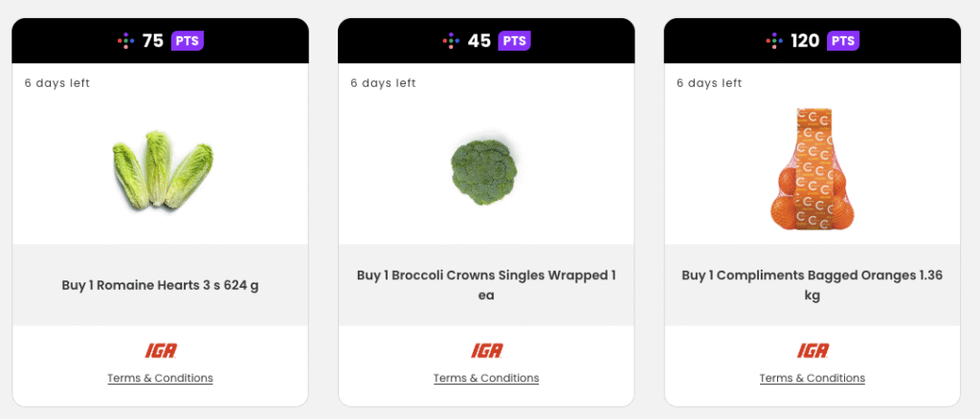Open Terms & Conditions for Broccoli Crowns offer
Image resolution: width=980 pixels, height=419 pixels.
point(486,378)
